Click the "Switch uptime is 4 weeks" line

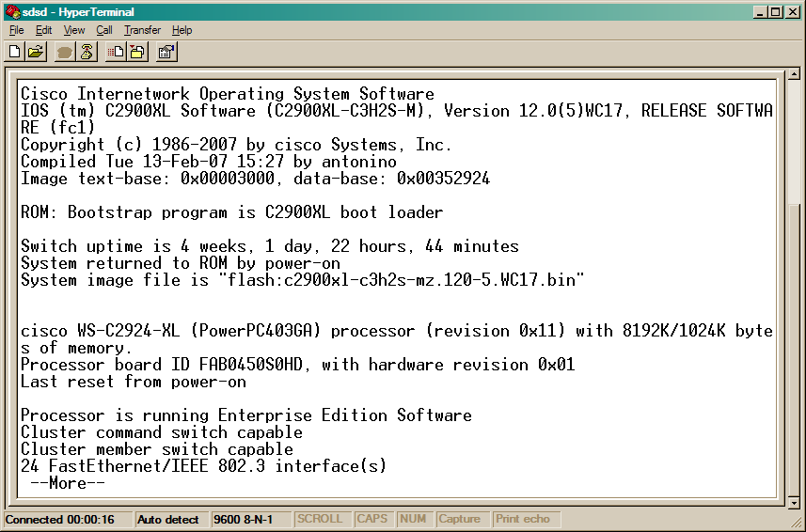pos(270,246)
